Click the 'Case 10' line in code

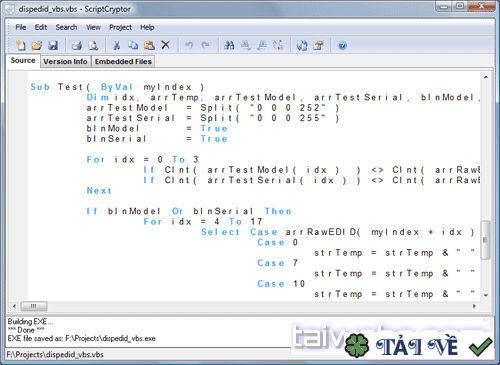point(281,284)
